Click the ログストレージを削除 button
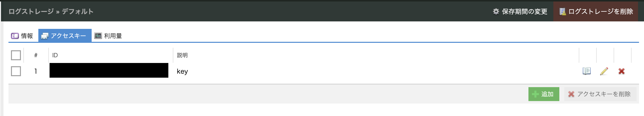The image size is (644, 116). point(596,11)
